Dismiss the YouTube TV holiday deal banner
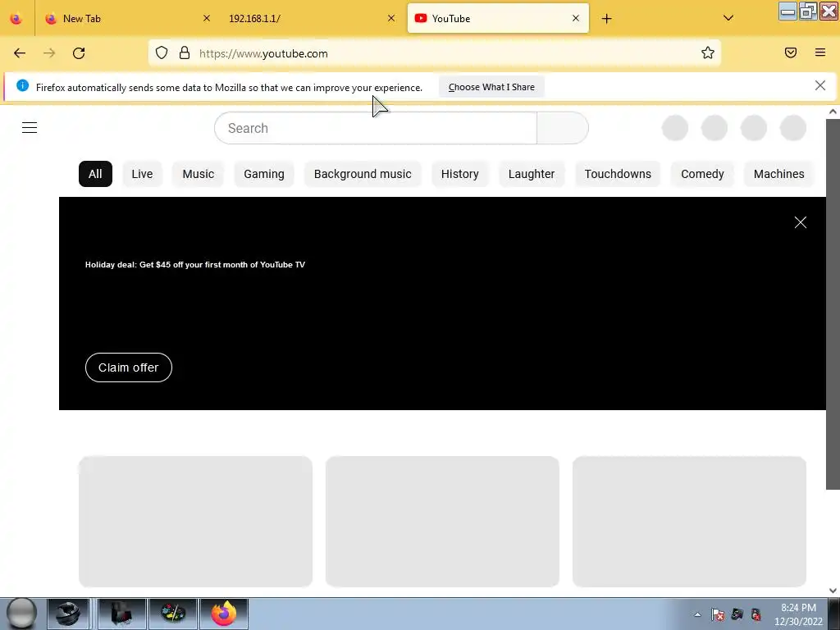This screenshot has height=630, width=840. pyautogui.click(x=801, y=222)
